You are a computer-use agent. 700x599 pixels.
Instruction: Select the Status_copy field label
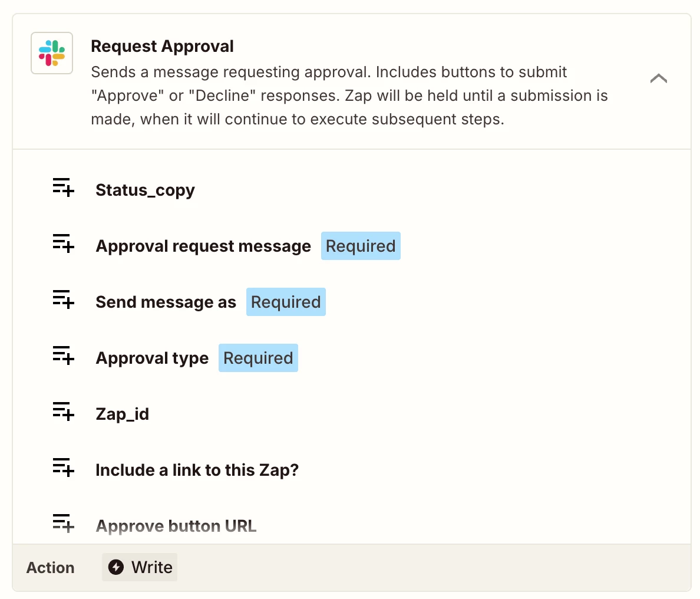pos(145,190)
